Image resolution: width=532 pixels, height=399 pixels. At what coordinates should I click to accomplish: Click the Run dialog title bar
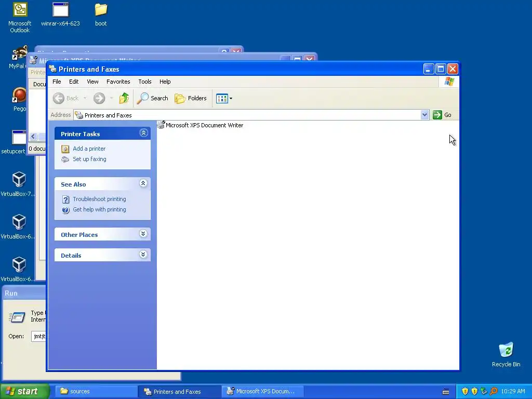point(24,293)
